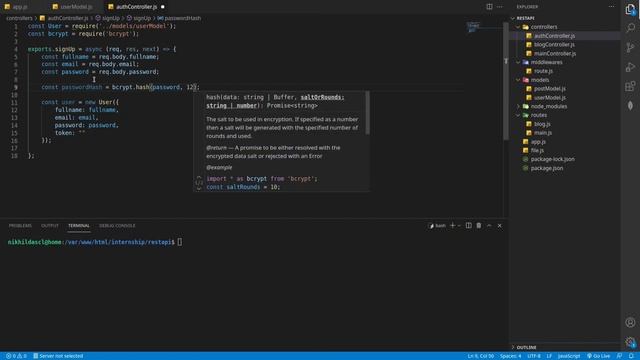Open the Search view in activity bar
Viewport: 640px width, 360px height.
click(x=630, y=28)
